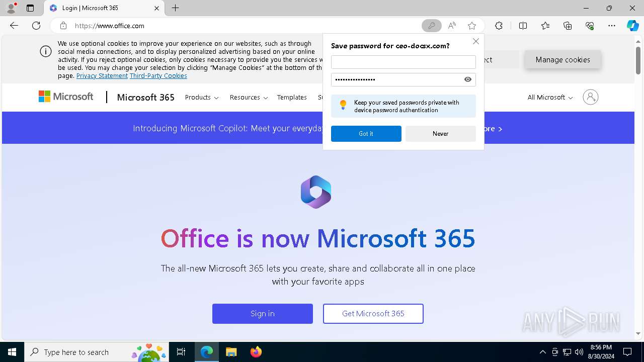Launch Microsoft Edge from taskbar
The width and height of the screenshot is (644, 362).
point(207,352)
